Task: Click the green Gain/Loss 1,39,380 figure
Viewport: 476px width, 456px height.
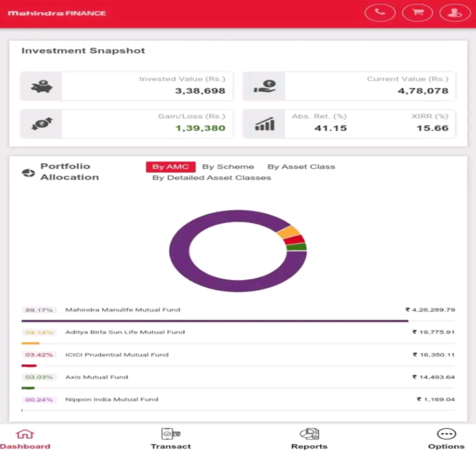Action: click(200, 128)
